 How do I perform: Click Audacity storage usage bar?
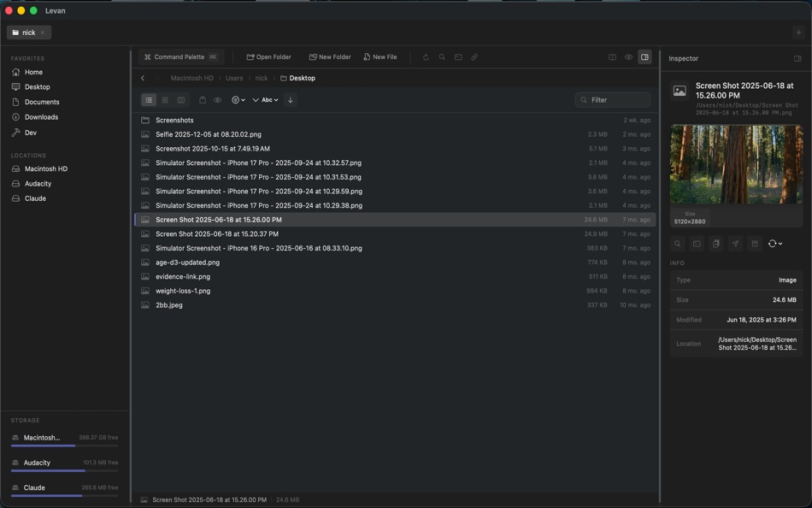[x=65, y=470]
